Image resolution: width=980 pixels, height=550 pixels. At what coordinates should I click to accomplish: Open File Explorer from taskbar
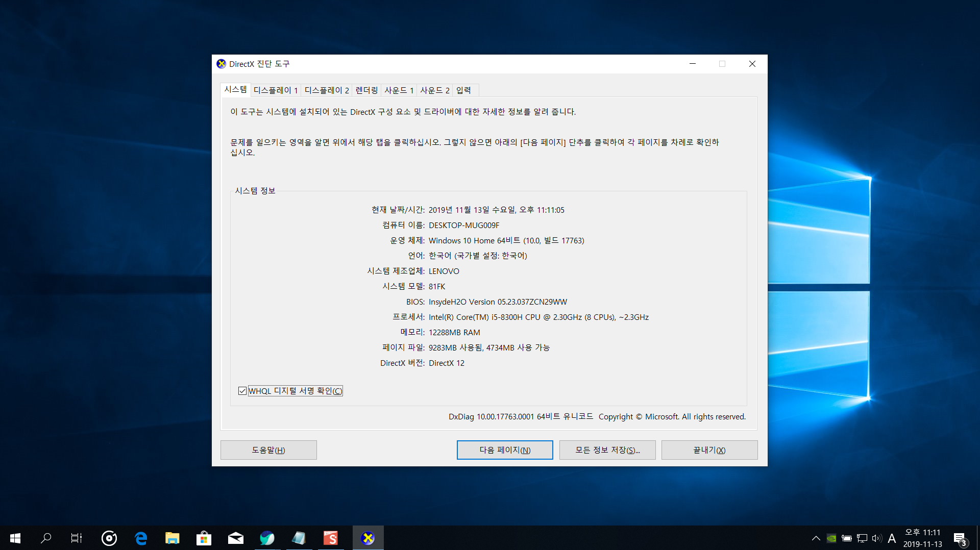(173, 538)
